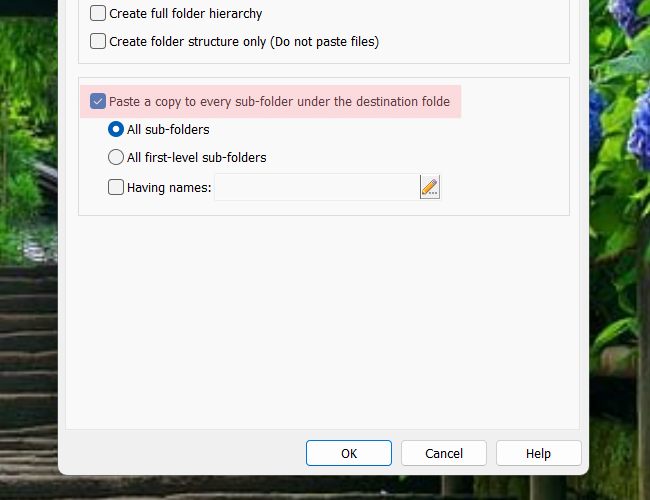Click the Cancel button
This screenshot has height=500, width=650.
point(444,453)
